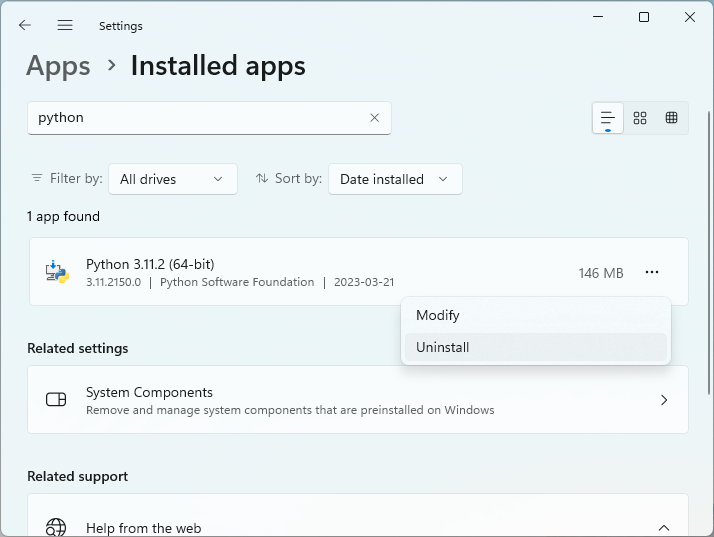Select Uninstall from the context menu
Viewport: 714px width, 537px height.
point(442,347)
